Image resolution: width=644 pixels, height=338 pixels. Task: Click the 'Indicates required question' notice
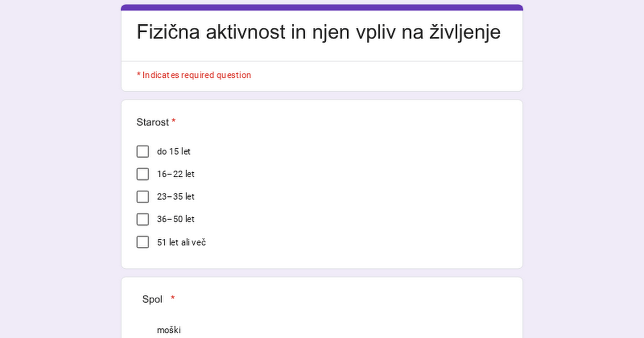(196, 75)
